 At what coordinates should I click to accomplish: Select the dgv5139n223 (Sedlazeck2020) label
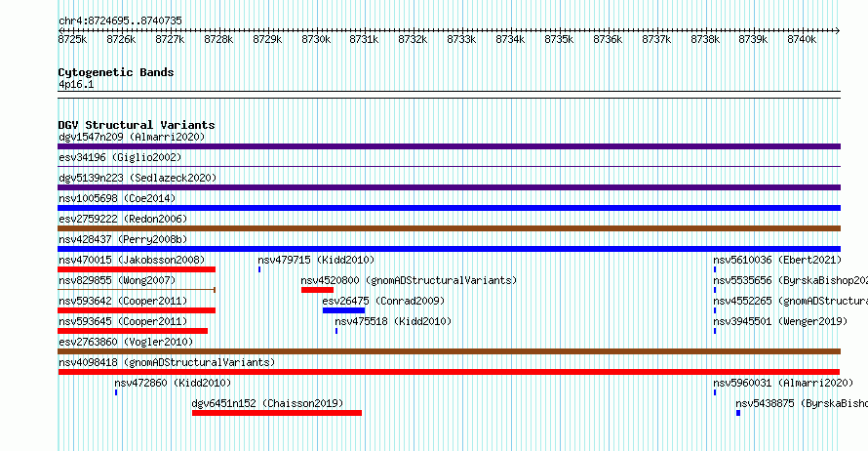(x=138, y=178)
